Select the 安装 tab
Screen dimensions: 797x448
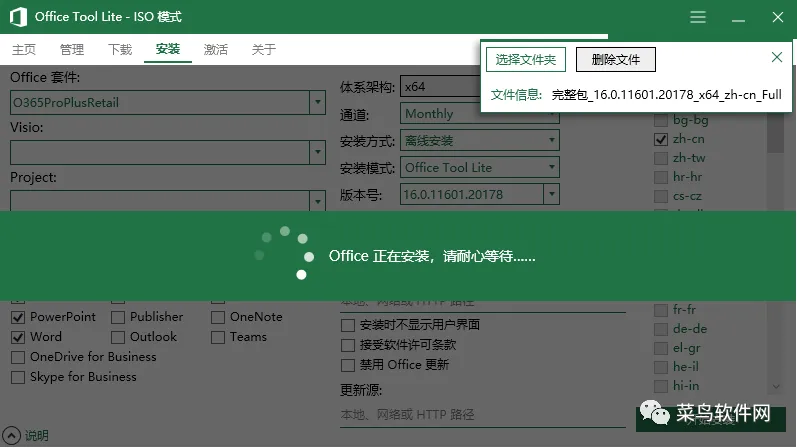click(168, 49)
